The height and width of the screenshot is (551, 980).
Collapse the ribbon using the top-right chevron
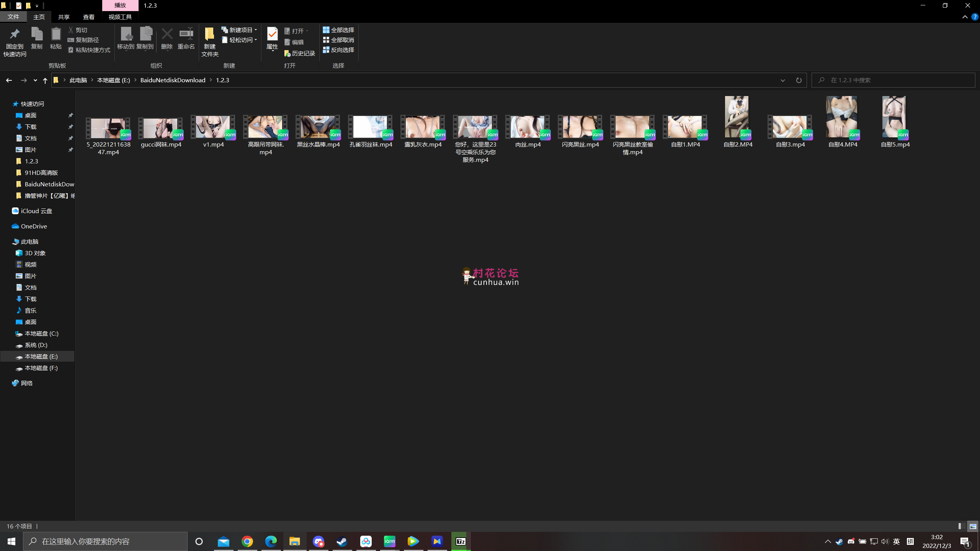[x=965, y=17]
